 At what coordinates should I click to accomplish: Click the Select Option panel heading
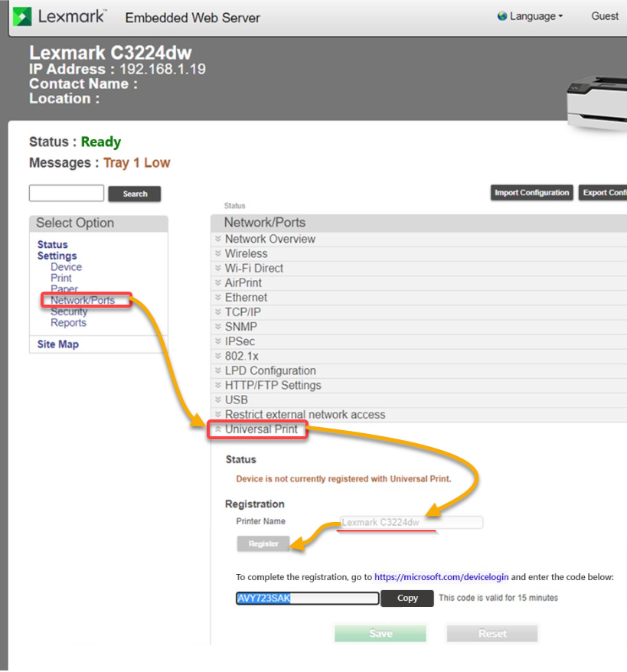[x=75, y=223]
